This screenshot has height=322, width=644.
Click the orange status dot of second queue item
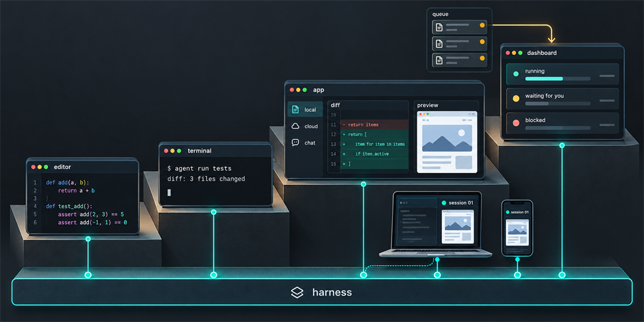[x=482, y=42]
